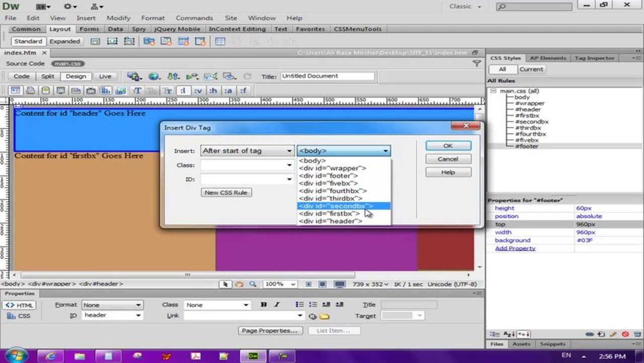Select the Zoom magnifier tool in status bar

pyautogui.click(x=253, y=284)
